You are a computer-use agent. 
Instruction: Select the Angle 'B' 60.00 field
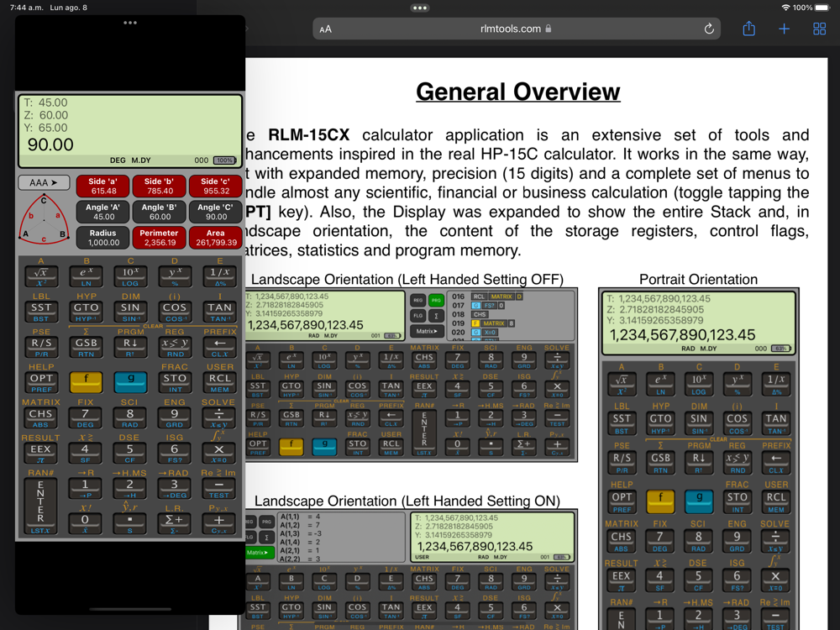(160, 212)
